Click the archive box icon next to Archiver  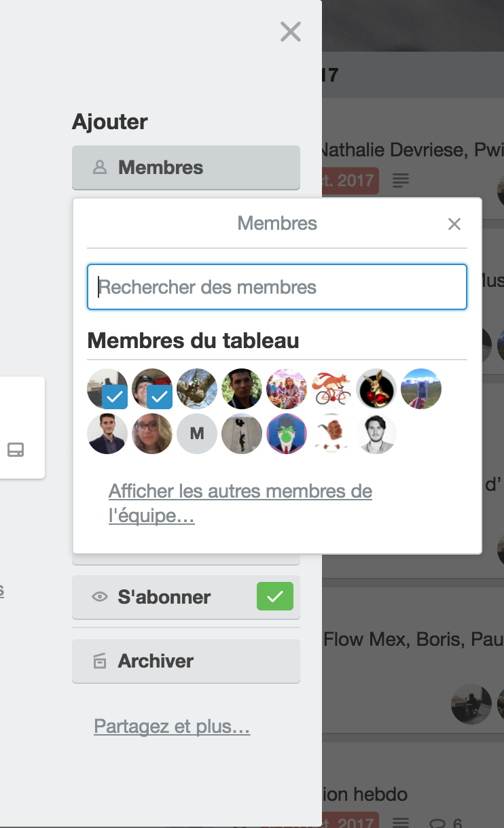tap(100, 660)
